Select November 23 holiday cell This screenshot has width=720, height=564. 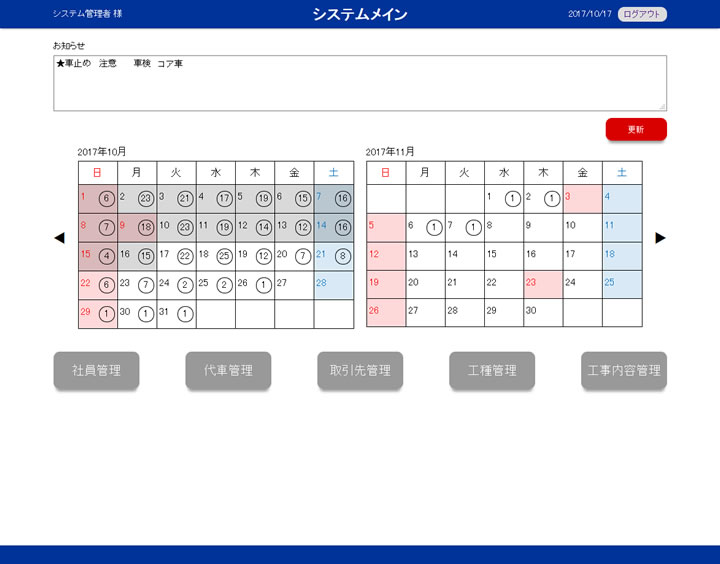pyautogui.click(x=543, y=285)
